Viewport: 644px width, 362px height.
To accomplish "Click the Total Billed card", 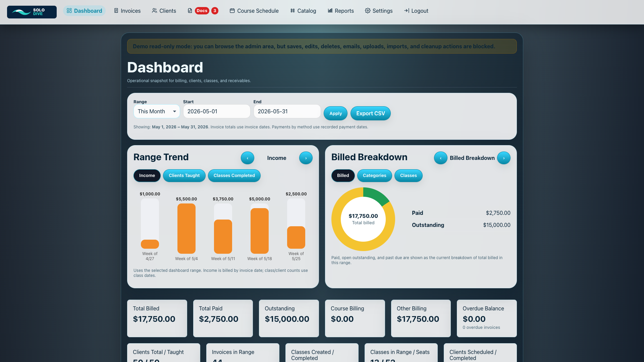I will [x=157, y=318].
